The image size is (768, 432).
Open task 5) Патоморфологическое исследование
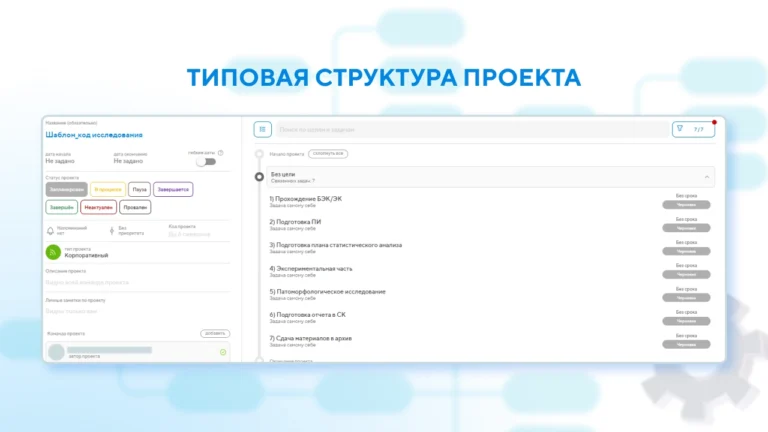point(328,291)
